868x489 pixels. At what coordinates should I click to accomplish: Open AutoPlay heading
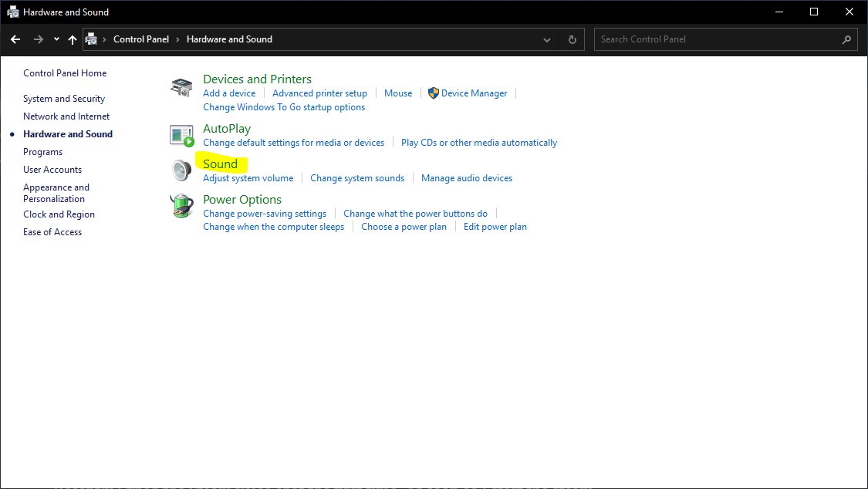pyautogui.click(x=227, y=128)
